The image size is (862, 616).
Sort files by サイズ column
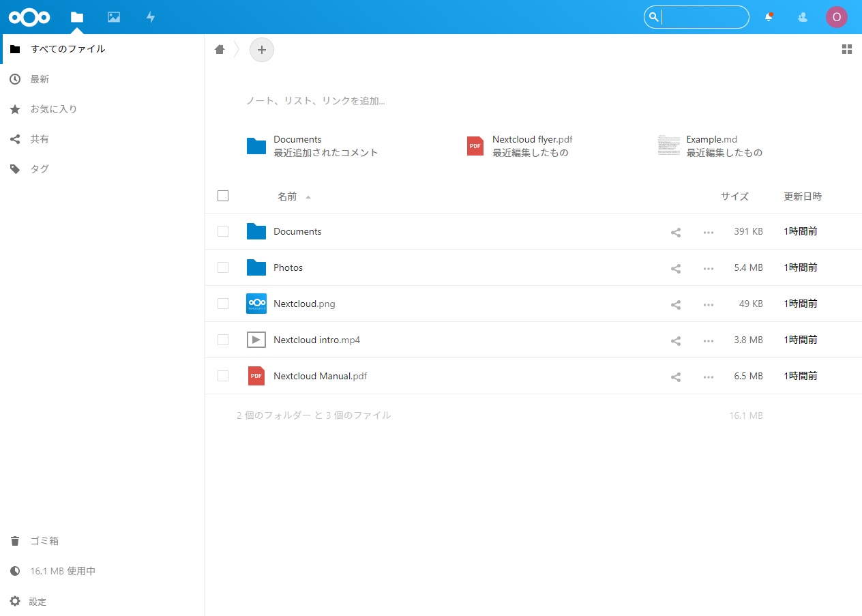click(x=734, y=196)
